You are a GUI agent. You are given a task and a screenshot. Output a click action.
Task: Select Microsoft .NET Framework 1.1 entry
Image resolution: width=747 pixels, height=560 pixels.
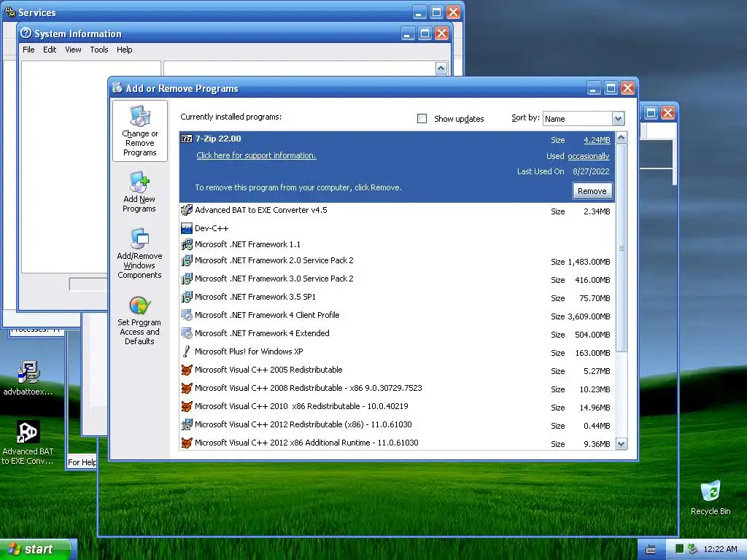pyautogui.click(x=398, y=244)
